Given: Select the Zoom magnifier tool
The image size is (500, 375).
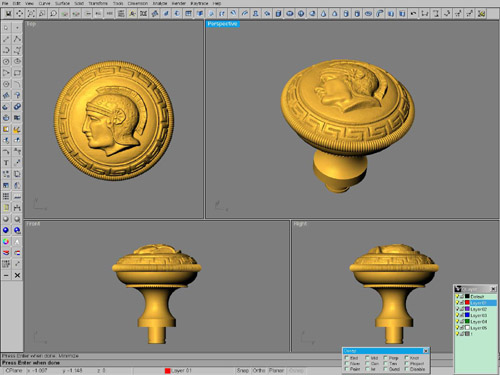Looking at the screenshot, I should point(53,14).
